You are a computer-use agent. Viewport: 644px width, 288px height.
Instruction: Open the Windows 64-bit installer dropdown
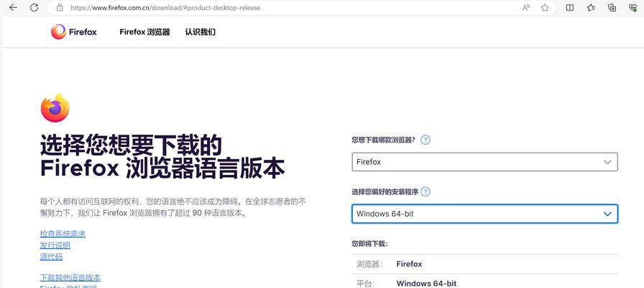click(484, 214)
